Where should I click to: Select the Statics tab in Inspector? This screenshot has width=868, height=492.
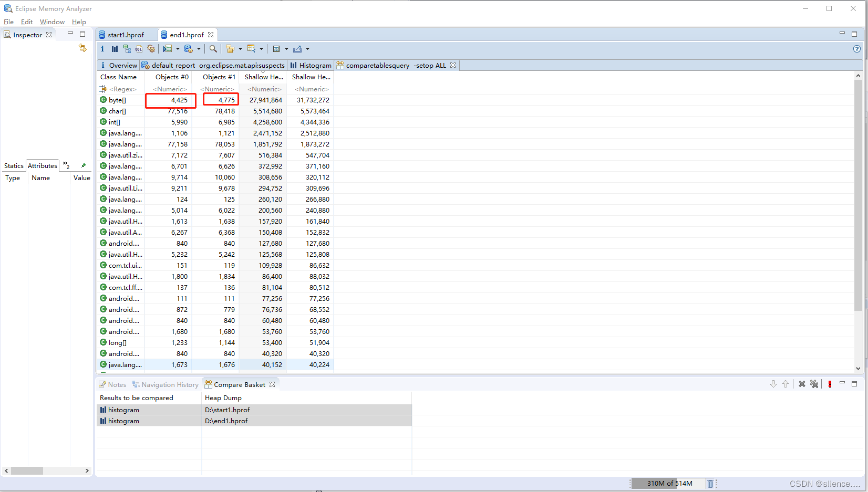14,165
